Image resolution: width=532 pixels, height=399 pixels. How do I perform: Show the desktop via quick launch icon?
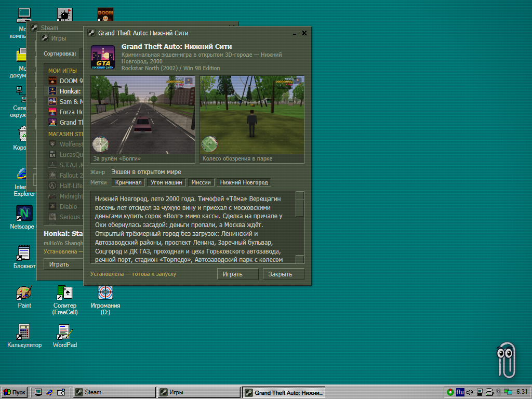[38, 392]
